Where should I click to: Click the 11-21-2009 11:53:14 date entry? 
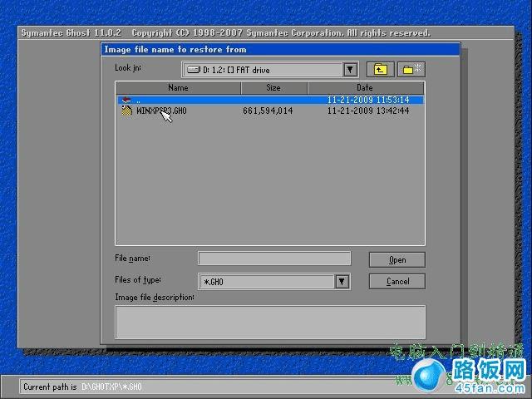368,100
